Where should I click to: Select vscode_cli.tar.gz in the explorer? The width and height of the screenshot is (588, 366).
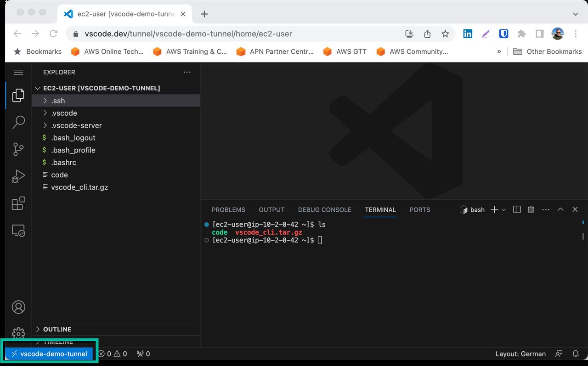click(x=116, y=187)
